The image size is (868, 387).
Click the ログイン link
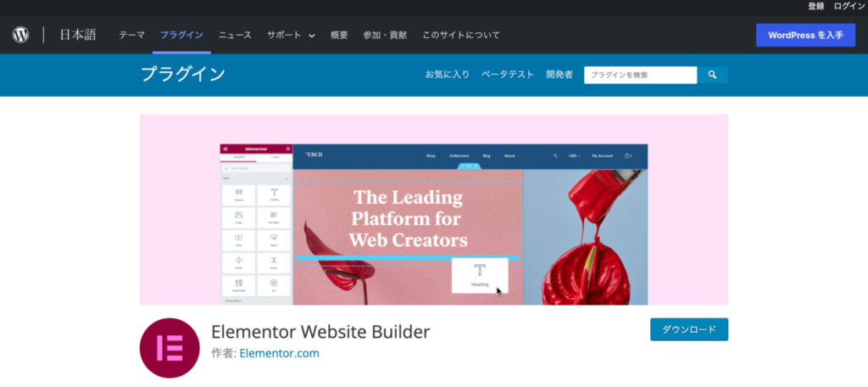[849, 6]
